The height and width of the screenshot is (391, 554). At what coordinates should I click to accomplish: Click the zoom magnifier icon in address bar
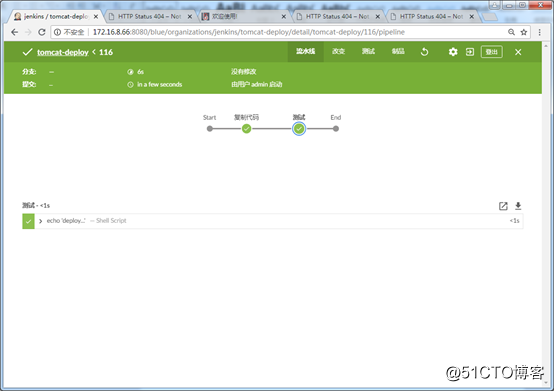coord(511,32)
